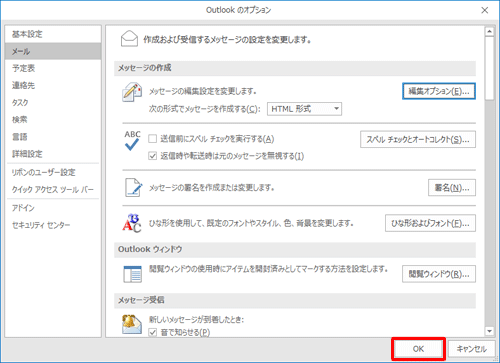500x363 pixels.
Task: Confirm with the OK button
Action: (x=418, y=349)
